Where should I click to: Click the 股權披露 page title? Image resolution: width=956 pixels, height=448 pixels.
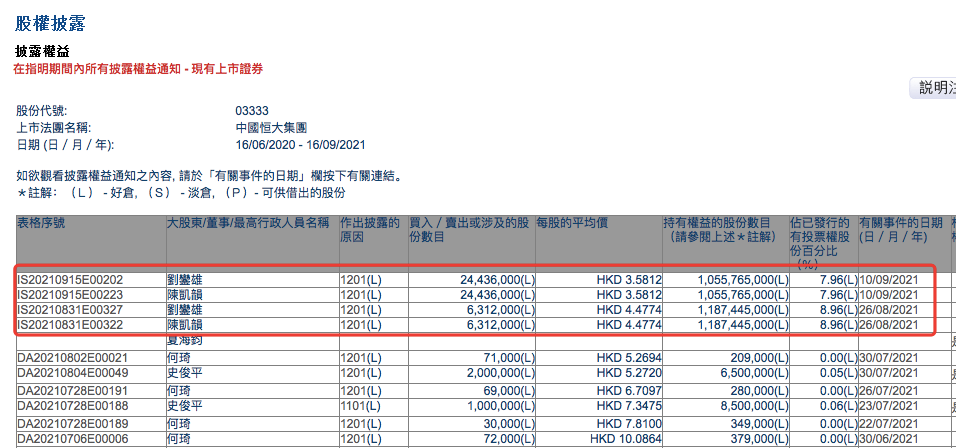point(50,23)
